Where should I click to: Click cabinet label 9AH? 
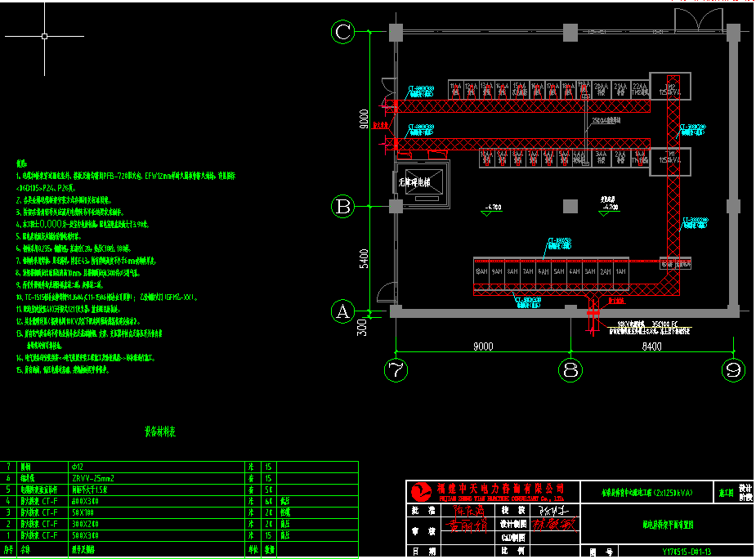[x=497, y=271]
